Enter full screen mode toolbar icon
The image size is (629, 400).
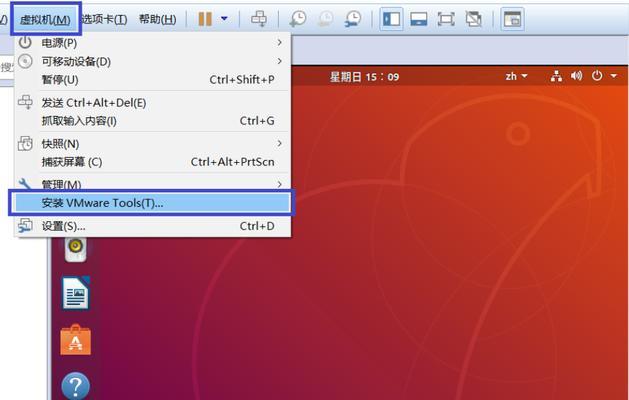coord(446,19)
